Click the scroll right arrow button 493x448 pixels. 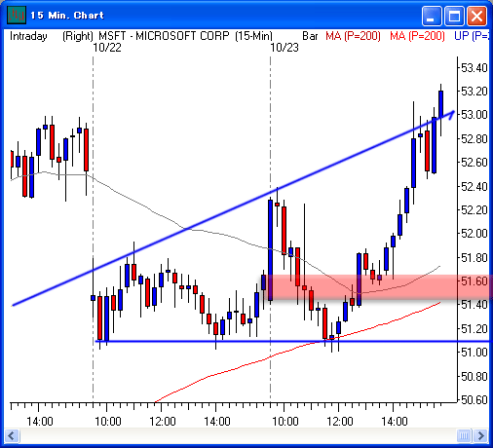coord(480,435)
